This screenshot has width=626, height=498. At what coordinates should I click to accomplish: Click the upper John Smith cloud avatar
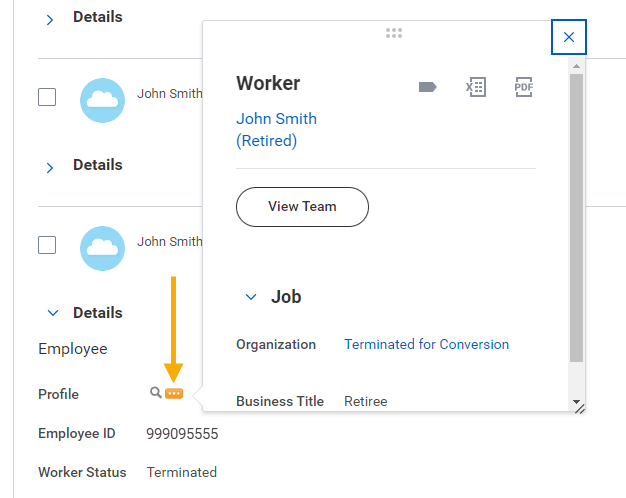[x=102, y=100]
